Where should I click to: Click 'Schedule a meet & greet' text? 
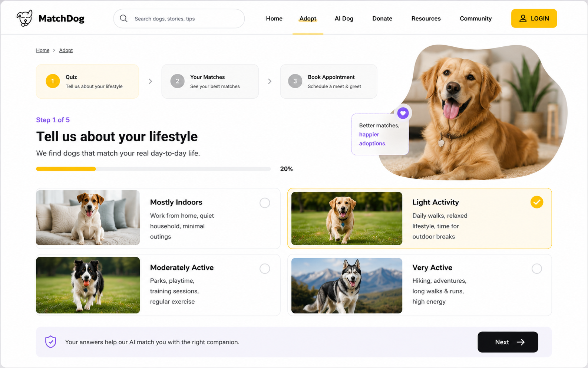point(334,86)
